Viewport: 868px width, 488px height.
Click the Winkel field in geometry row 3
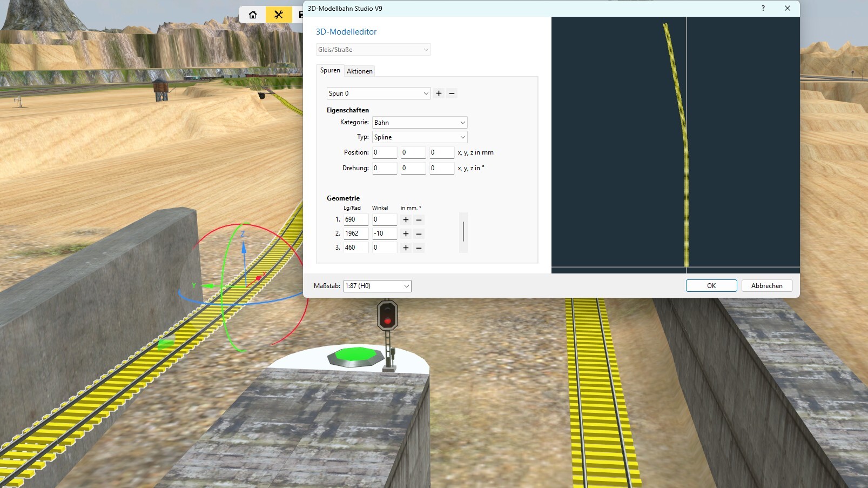coord(385,248)
